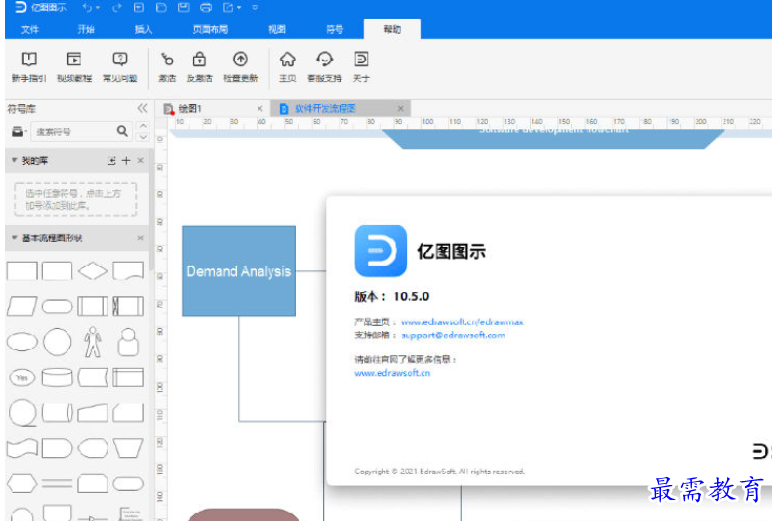Screen dimensions: 772x521
Task: Click the up arrow beside the symbol search
Action: [143, 126]
